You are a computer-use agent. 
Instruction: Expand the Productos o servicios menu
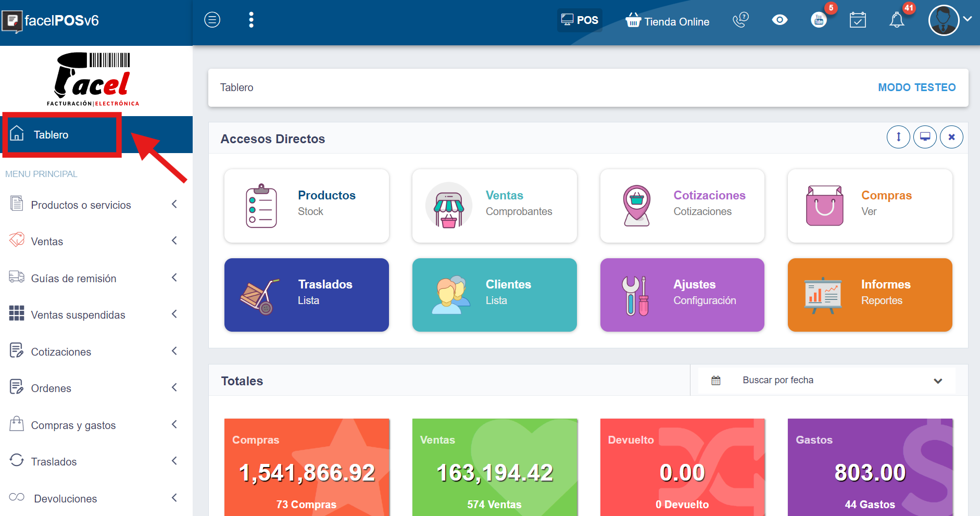pyautogui.click(x=94, y=205)
